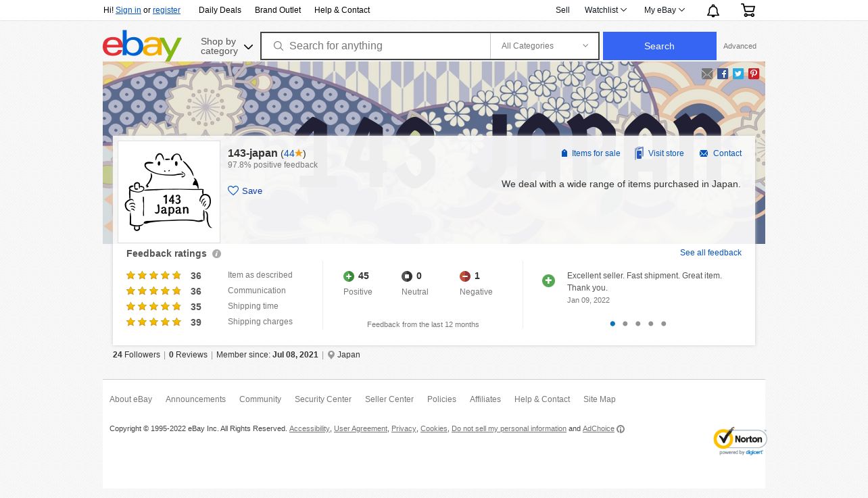
Task: Open Seller Center footer link
Action: pos(389,399)
